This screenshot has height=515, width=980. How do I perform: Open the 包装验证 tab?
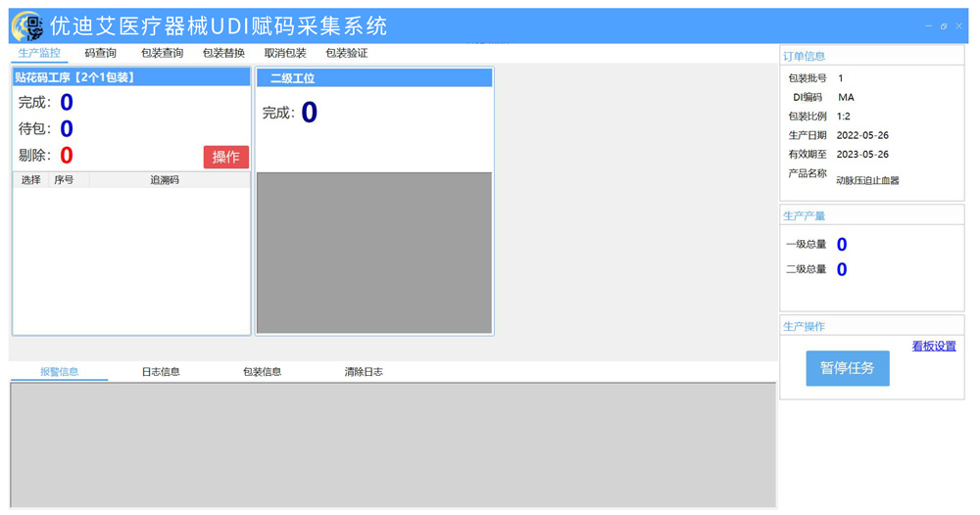click(x=346, y=53)
